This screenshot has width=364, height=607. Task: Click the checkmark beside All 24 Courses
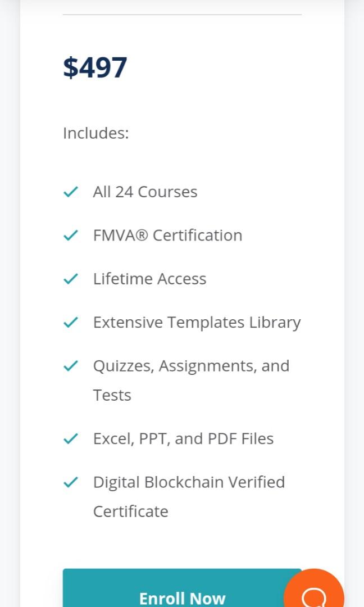pyautogui.click(x=70, y=191)
